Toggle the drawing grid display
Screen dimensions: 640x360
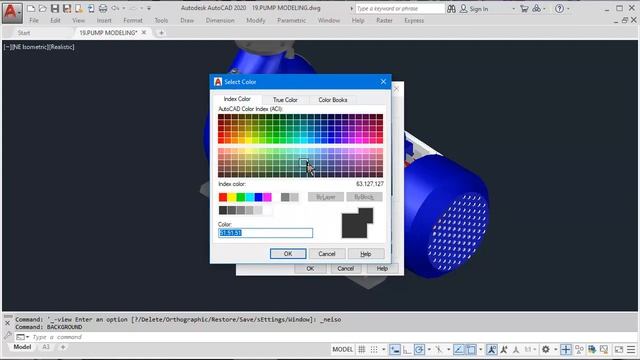(362, 349)
